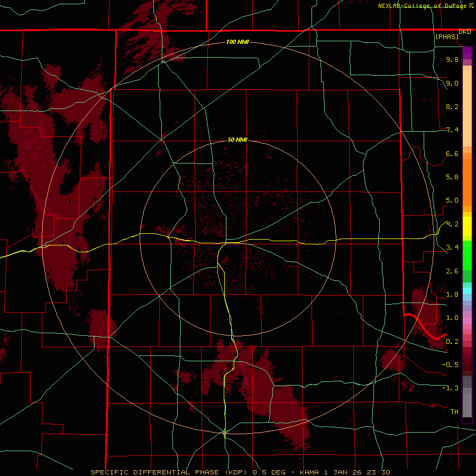
Task: Click the -1.3 value on color scale
Action: (450, 388)
